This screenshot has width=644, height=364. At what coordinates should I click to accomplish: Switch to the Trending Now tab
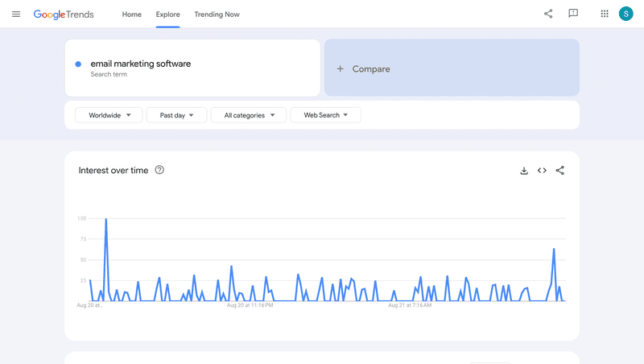pyautogui.click(x=217, y=14)
